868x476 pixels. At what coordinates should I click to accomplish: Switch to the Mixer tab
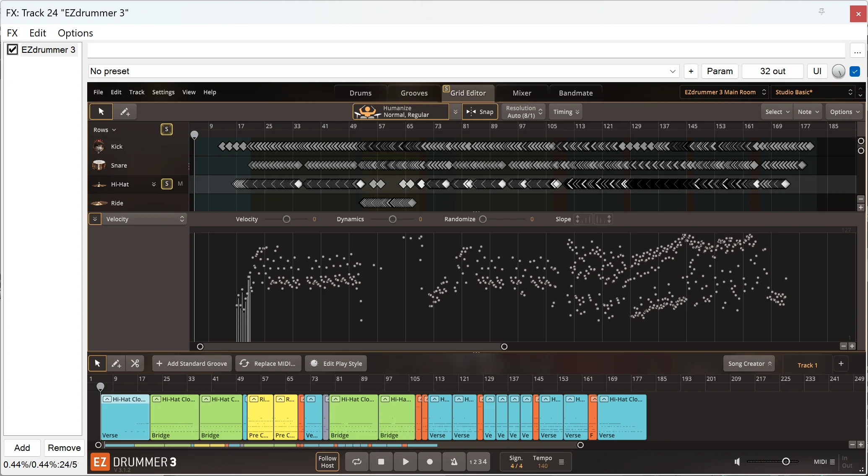point(522,93)
